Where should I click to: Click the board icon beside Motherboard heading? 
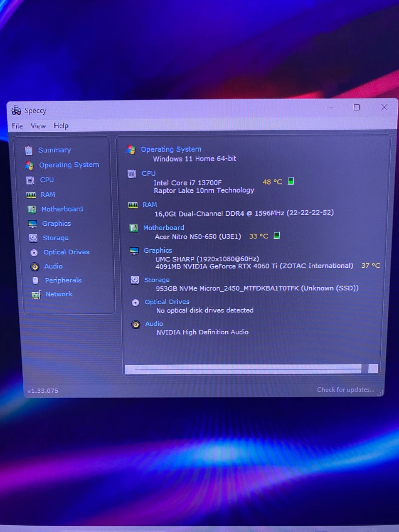[x=133, y=228]
